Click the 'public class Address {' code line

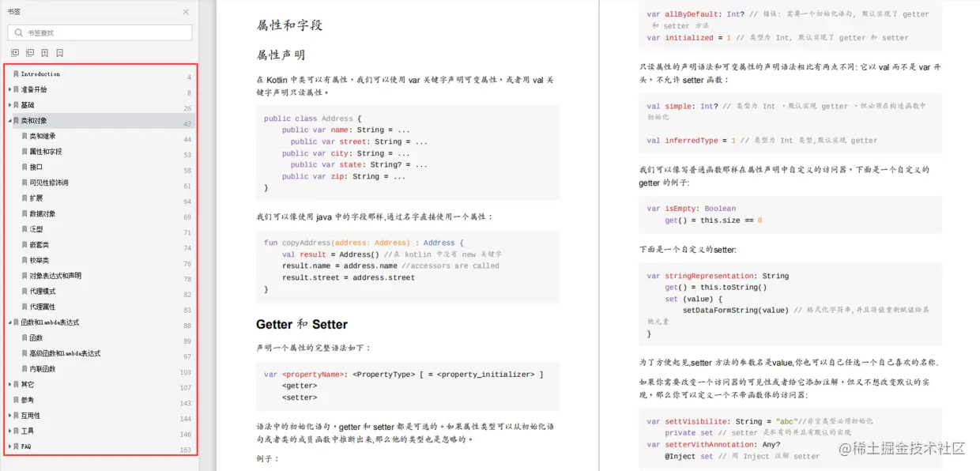312,119
